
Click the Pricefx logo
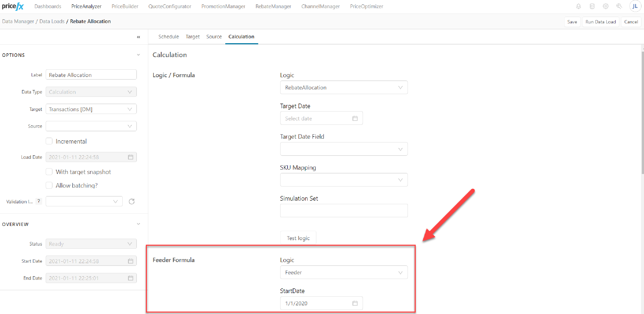(13, 6)
